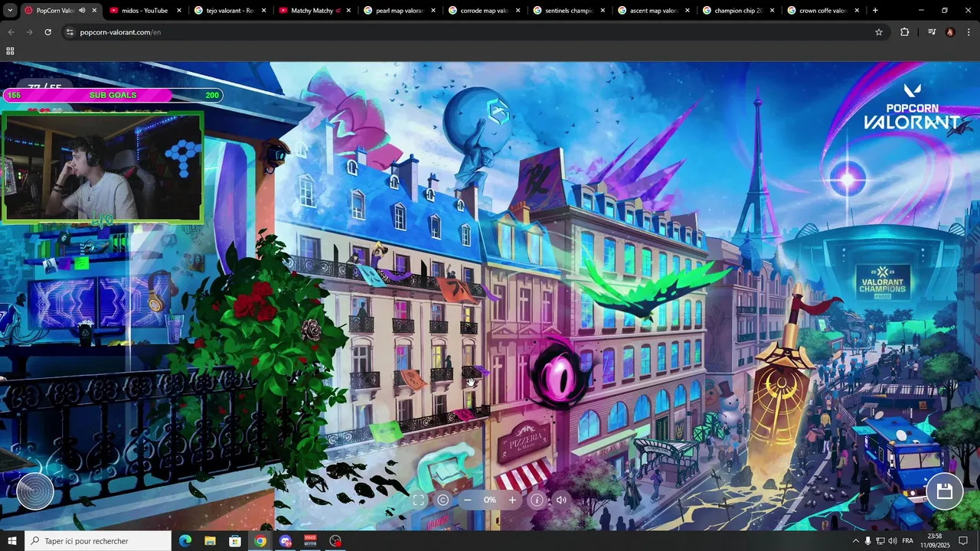
Task: Zoom in with the plus button
Action: 512,500
